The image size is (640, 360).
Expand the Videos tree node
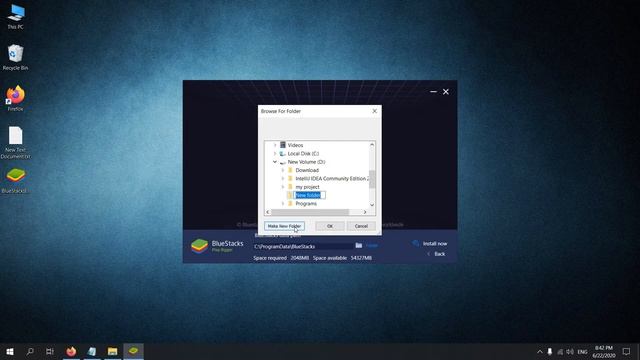coord(275,145)
